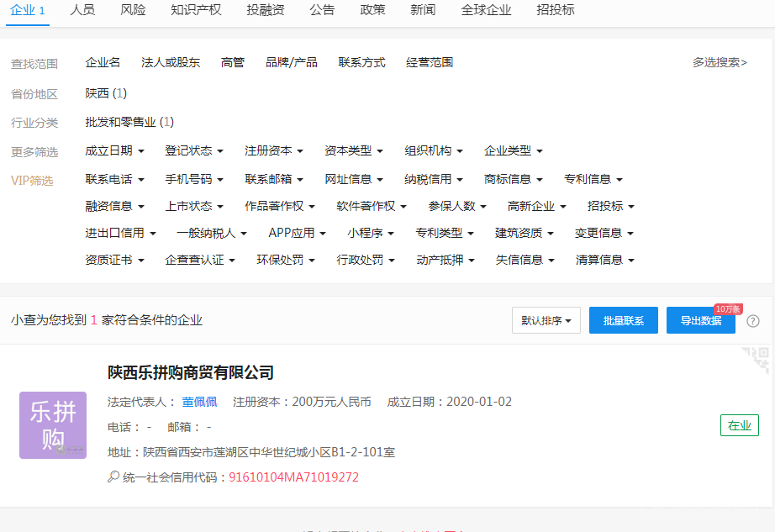This screenshot has height=532, width=775.
Task: Open the 乐拼购 company logo thumbnail
Action: click(x=53, y=425)
